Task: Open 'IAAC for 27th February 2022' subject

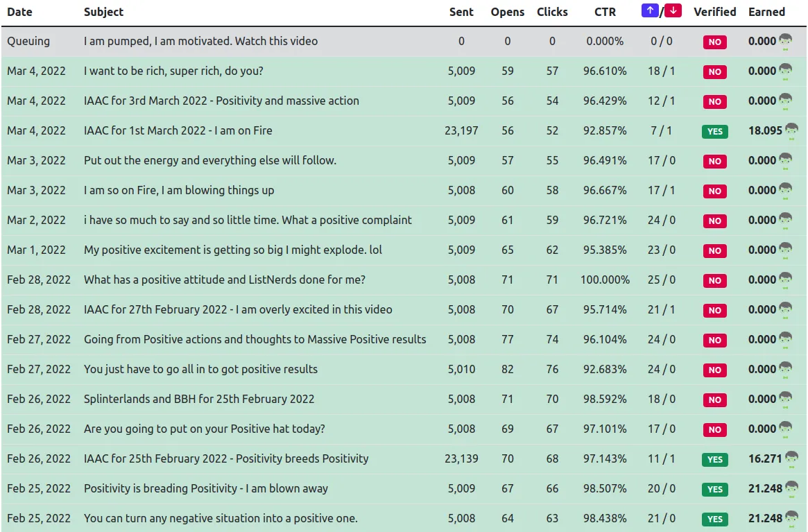Action: (238, 310)
